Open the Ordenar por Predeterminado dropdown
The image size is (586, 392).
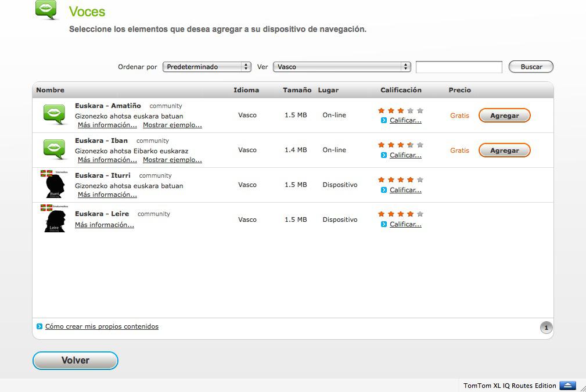pos(206,67)
